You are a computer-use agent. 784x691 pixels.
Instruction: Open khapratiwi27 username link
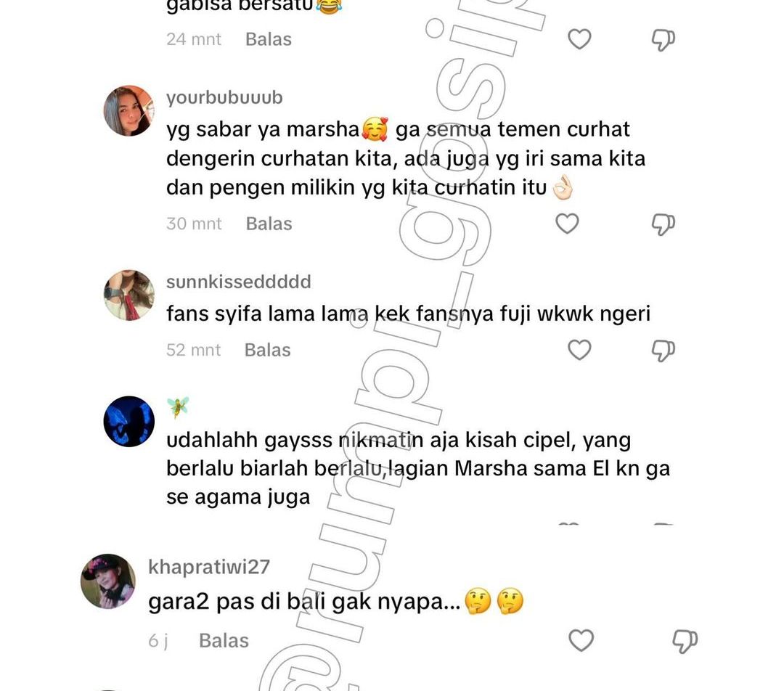[x=209, y=566]
